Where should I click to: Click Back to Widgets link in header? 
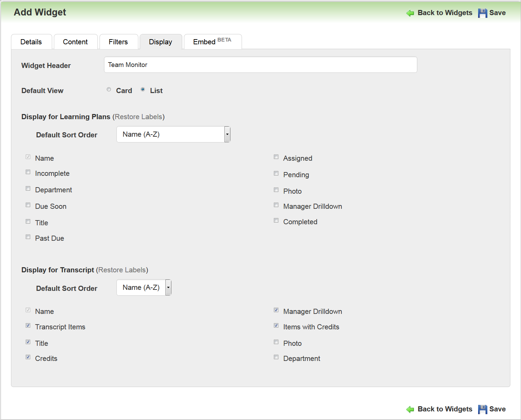click(x=445, y=13)
